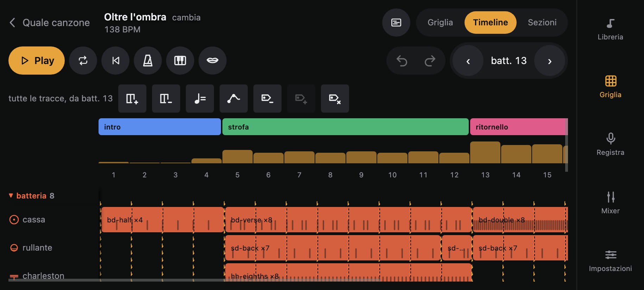Click the delete section label icon

tap(335, 99)
